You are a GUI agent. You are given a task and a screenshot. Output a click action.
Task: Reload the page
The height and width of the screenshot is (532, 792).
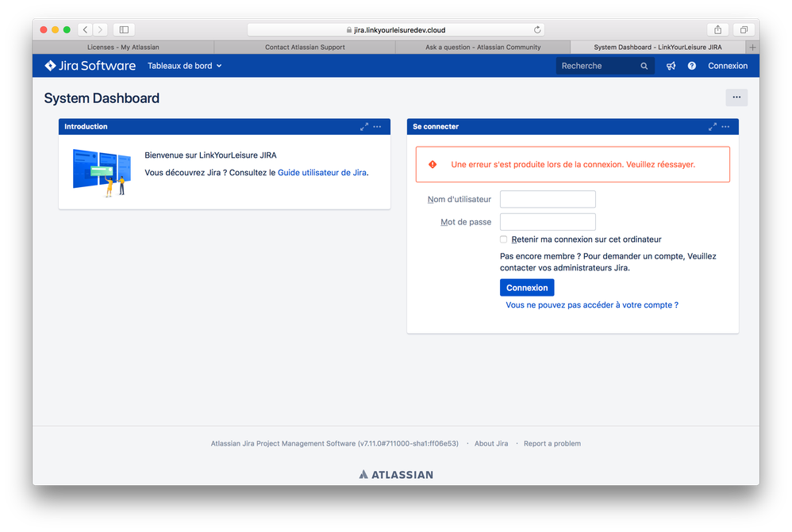click(537, 30)
